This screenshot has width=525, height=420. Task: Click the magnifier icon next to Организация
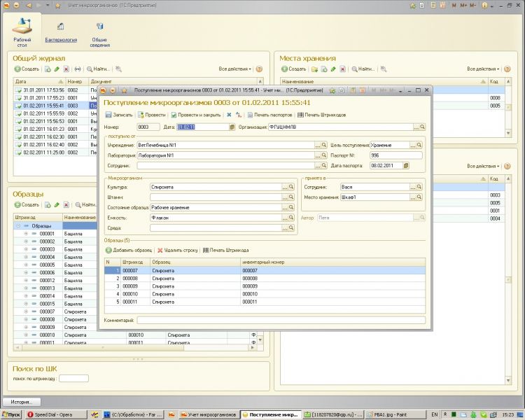(423, 127)
